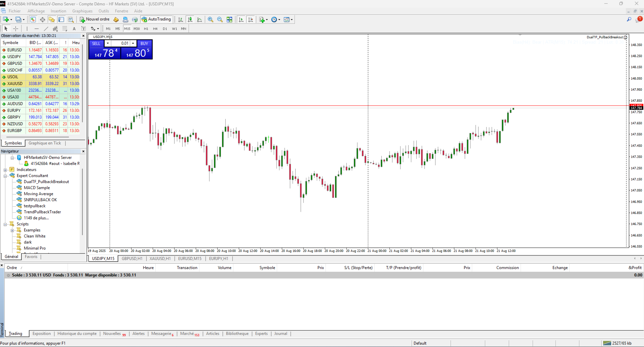Viewport: 644px width, 347px height.
Task: Draw a vertical line tool
Action: coord(27,29)
